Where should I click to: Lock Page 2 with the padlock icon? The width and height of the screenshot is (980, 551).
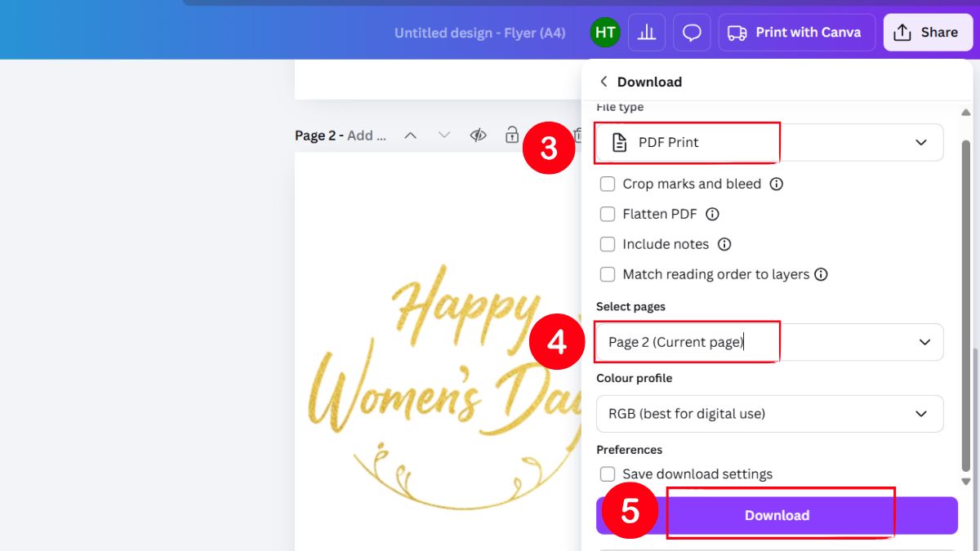click(511, 136)
